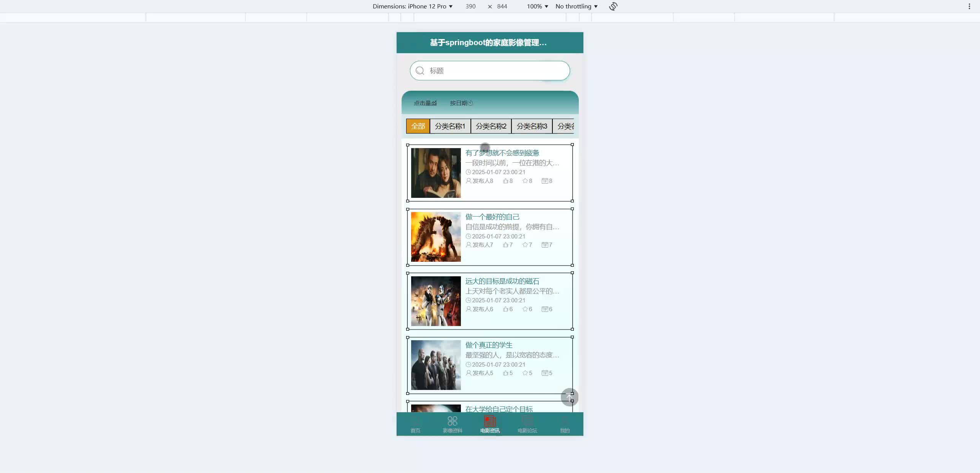Open article 做一个最好的自己
The image size is (980, 473).
click(492, 217)
